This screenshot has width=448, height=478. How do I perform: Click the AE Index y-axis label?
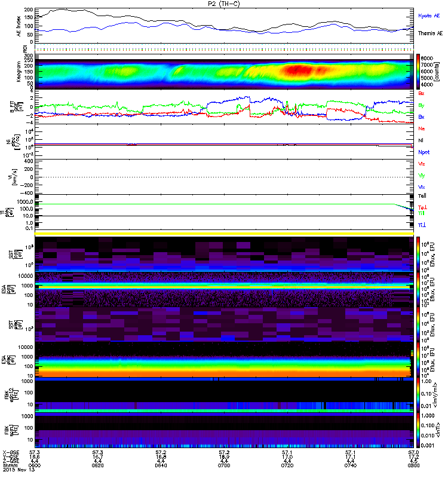(19, 26)
